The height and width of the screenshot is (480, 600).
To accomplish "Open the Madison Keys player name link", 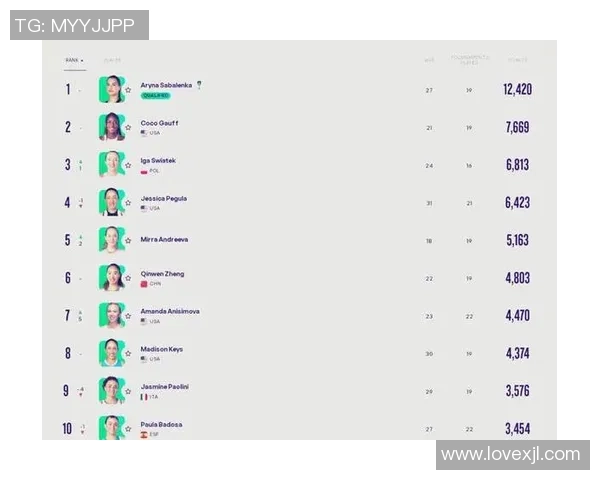I will 162,349.
